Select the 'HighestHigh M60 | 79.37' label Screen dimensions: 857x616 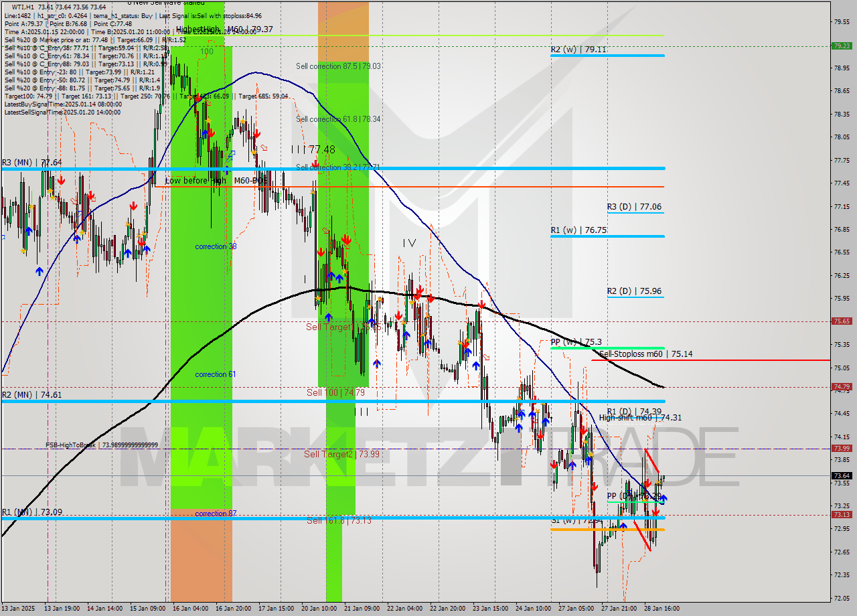(224, 29)
